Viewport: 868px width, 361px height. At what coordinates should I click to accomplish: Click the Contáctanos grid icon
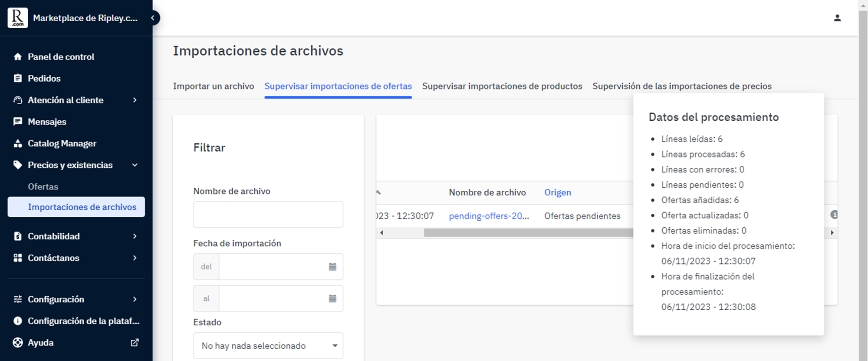[18, 258]
